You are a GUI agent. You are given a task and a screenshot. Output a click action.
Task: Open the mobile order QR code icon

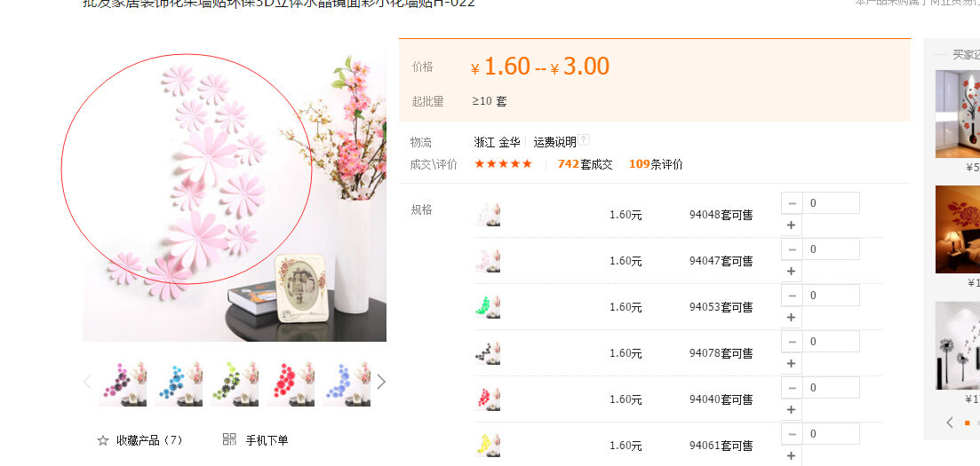(x=229, y=439)
